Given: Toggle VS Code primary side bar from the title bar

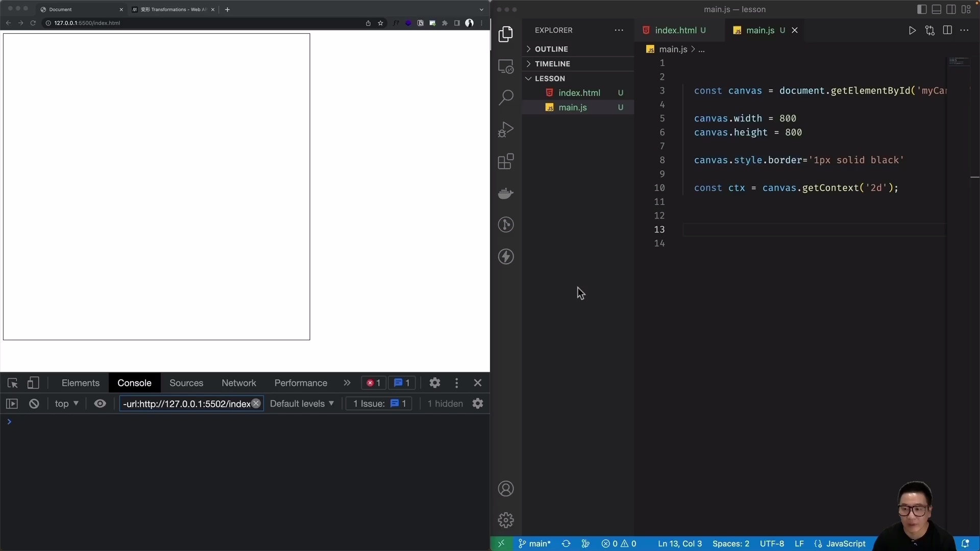Looking at the screenshot, I should point(922,9).
